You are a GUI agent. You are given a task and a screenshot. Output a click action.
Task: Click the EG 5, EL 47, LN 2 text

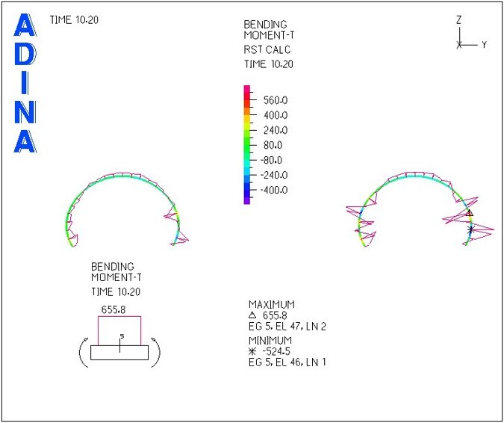tap(287, 327)
